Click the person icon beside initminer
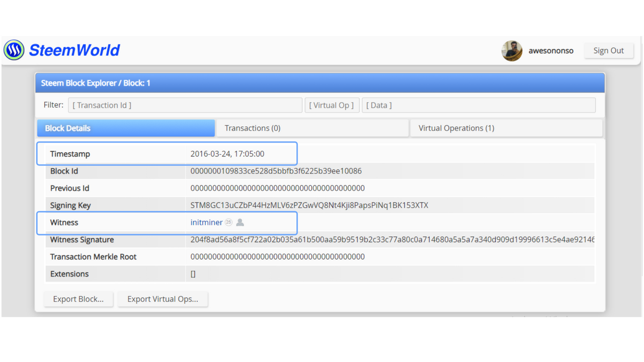The image size is (644, 362). coord(240,222)
